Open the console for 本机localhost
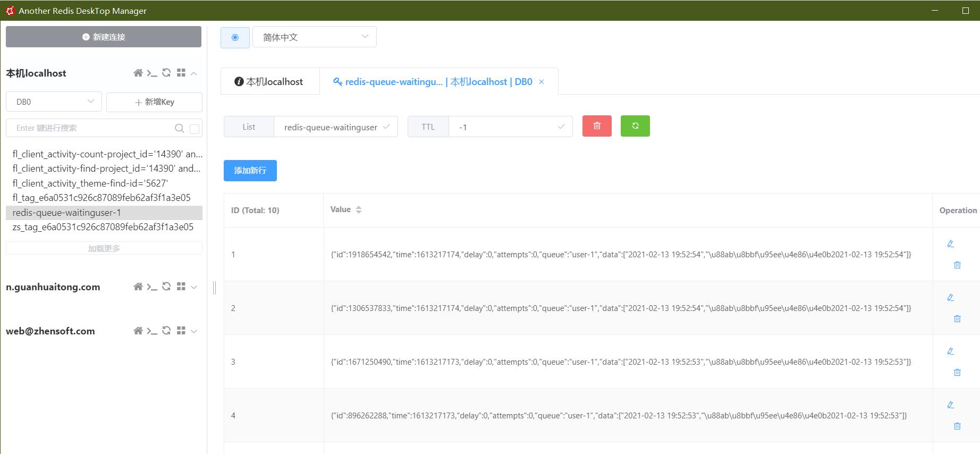This screenshot has width=980, height=454. pyautogui.click(x=152, y=73)
